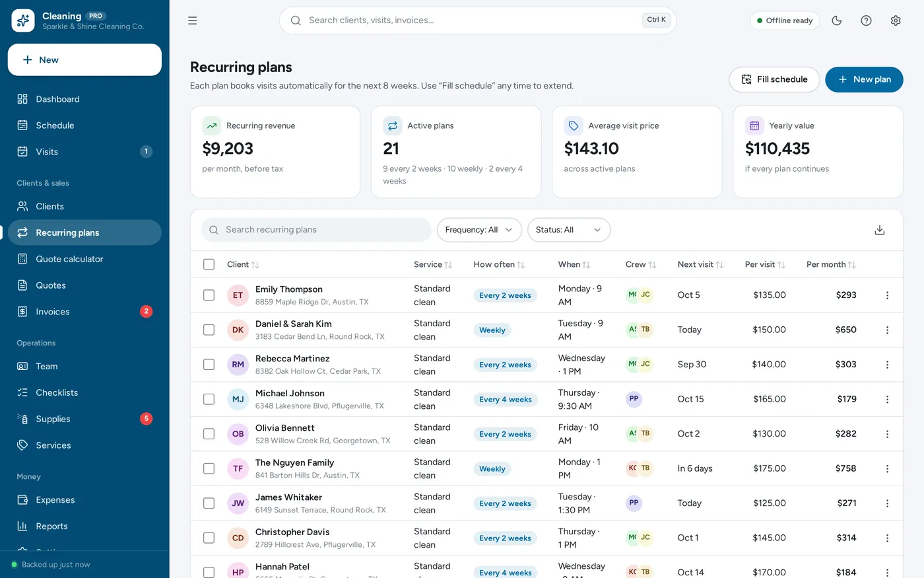Click the New button in sidebar
This screenshot has height=578, width=924.
click(84, 59)
